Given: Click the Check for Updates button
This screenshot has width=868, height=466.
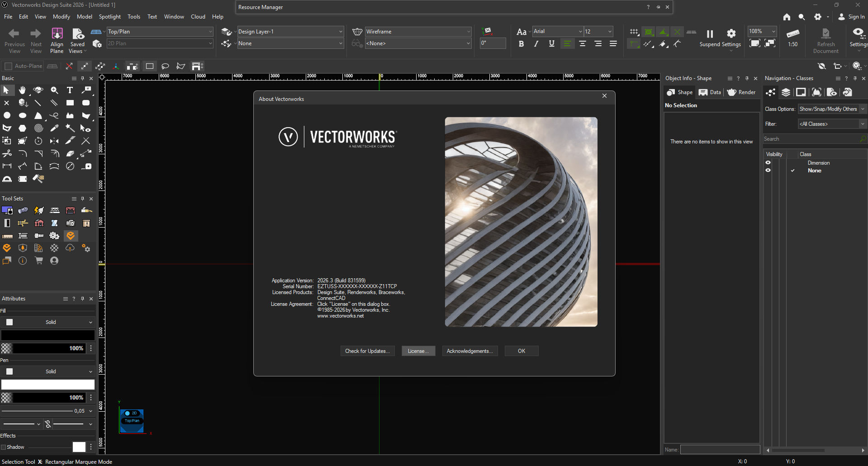Looking at the screenshot, I should (x=367, y=351).
